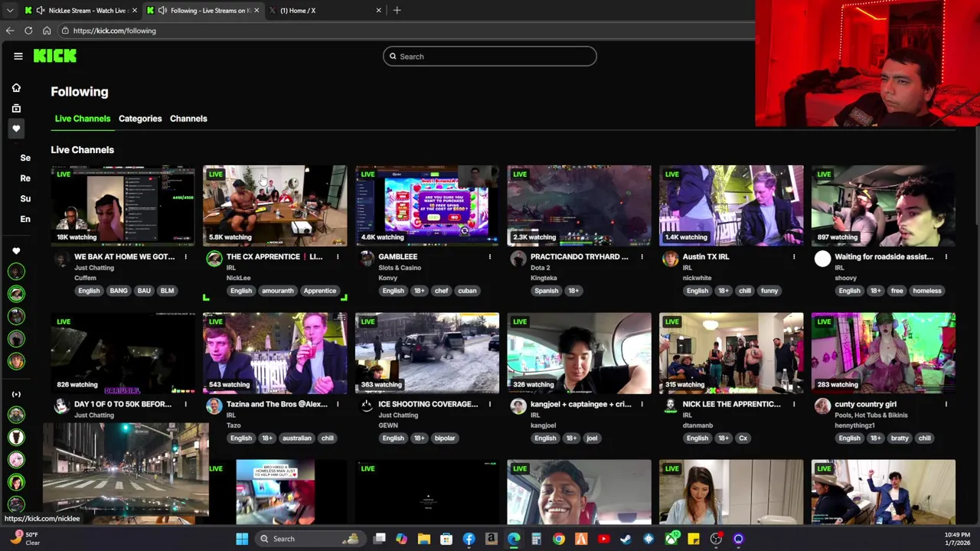Screen dimensions: 980x551
Task: Open kangjoel + captaingee stream thumbnail
Action: (579, 353)
